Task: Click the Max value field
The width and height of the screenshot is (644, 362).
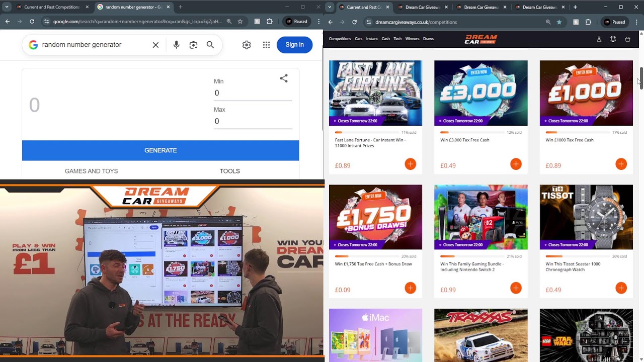Action: click(x=253, y=121)
